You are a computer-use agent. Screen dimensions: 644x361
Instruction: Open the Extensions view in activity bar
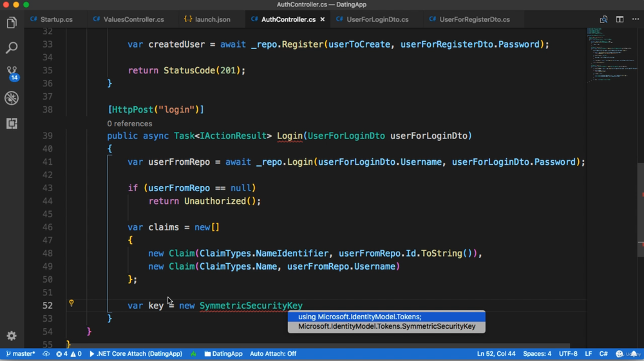12,123
